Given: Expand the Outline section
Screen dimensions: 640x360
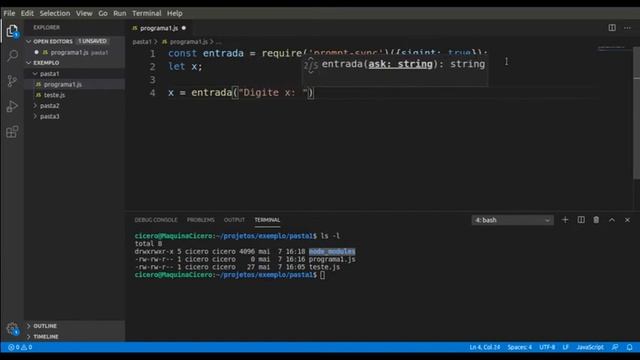Looking at the screenshot, I should tap(74, 326).
